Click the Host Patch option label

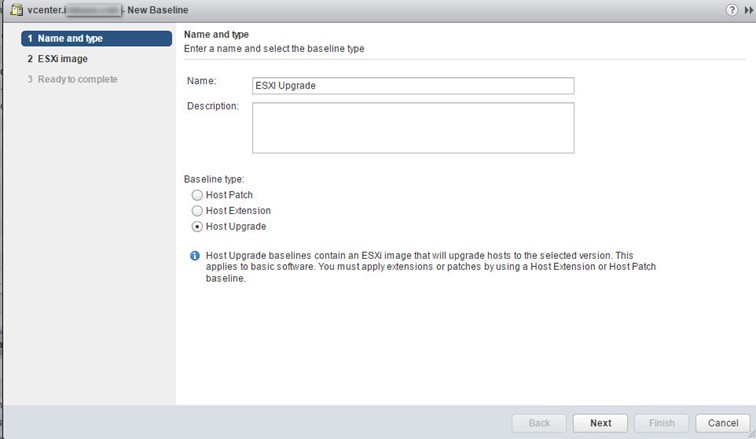click(229, 195)
